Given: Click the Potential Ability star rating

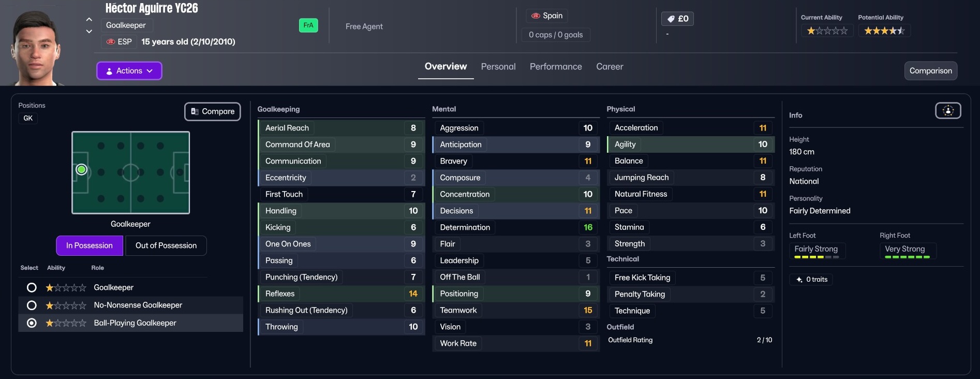Looking at the screenshot, I should pos(884,31).
